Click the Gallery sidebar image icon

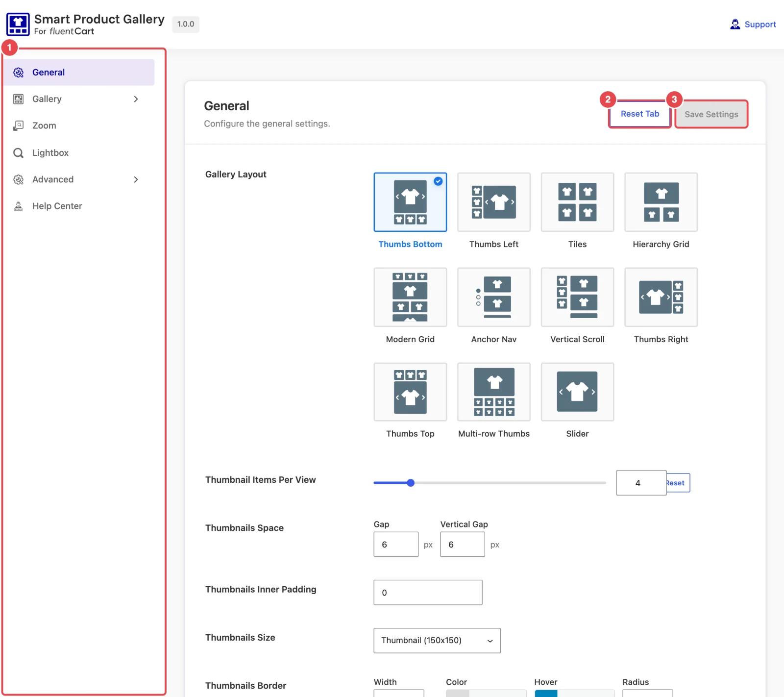19,99
